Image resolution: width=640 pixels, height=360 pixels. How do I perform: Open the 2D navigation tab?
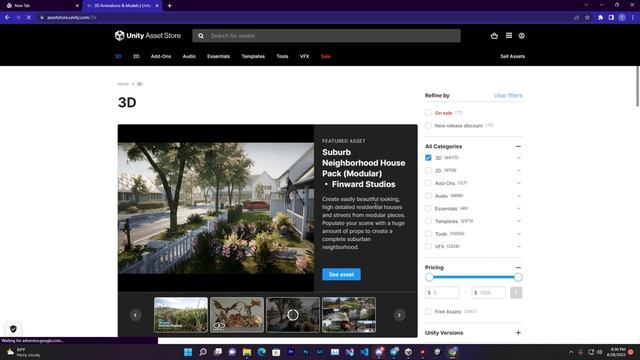click(136, 56)
